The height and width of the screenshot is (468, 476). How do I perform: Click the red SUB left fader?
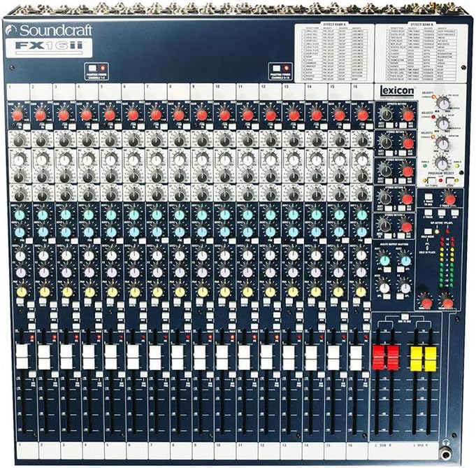[x=378, y=357]
